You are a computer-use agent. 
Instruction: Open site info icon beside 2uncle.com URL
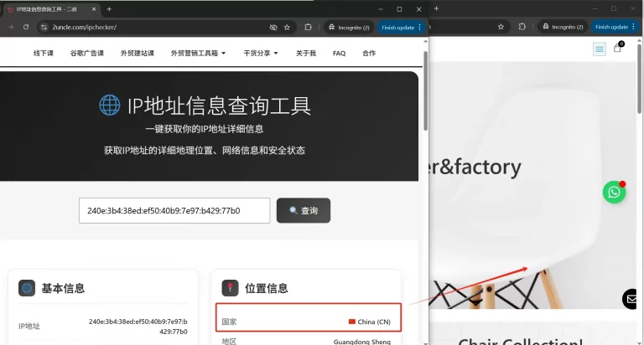44,27
